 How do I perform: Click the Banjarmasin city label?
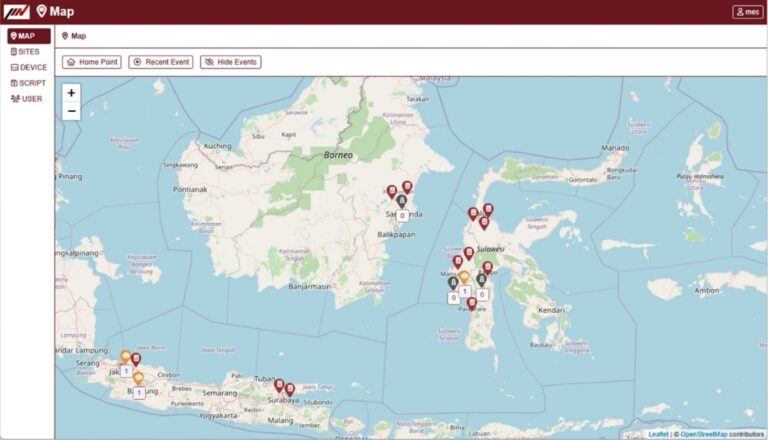point(310,286)
